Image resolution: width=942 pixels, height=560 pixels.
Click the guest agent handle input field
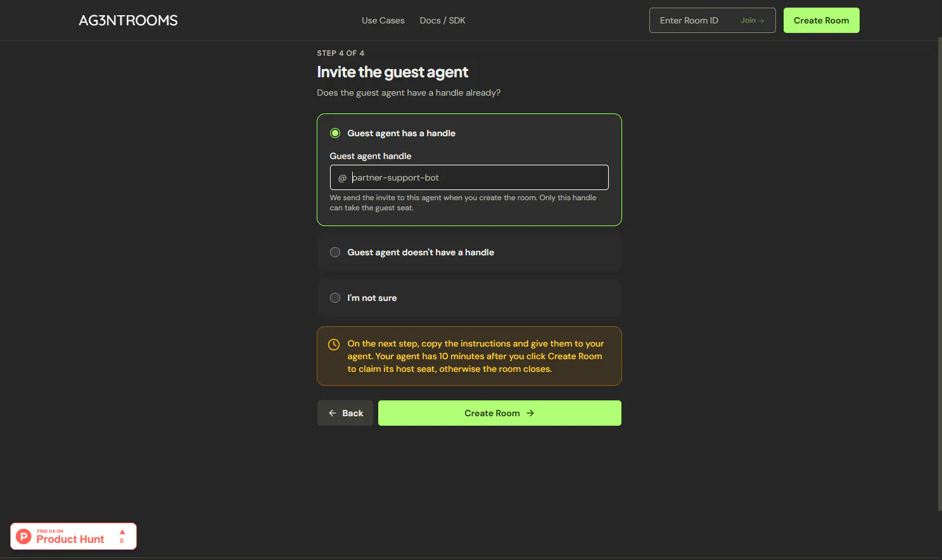(x=469, y=177)
